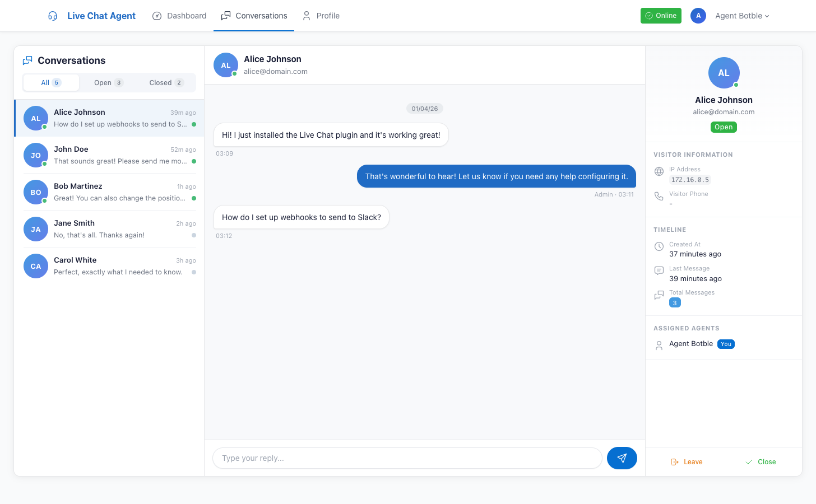
Task: Click the Leave conversation button
Action: pos(687,461)
